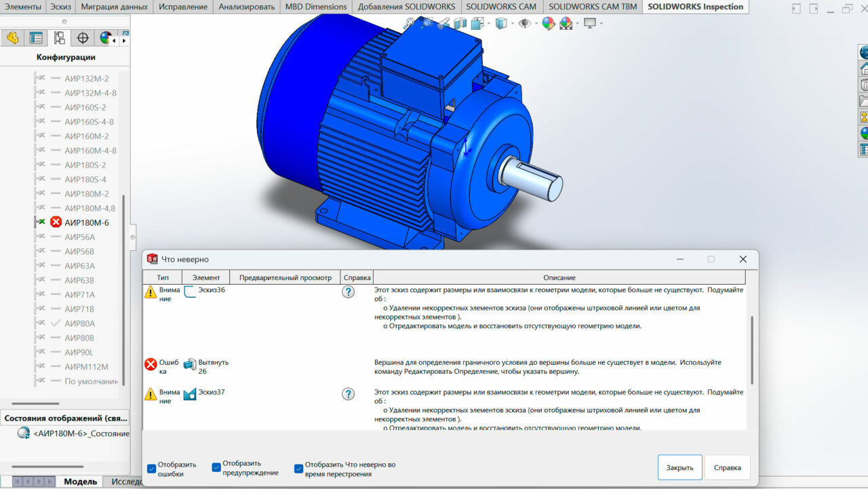Open the Design Library in the task pane
The width and height of the screenshot is (868, 489).
click(x=863, y=85)
